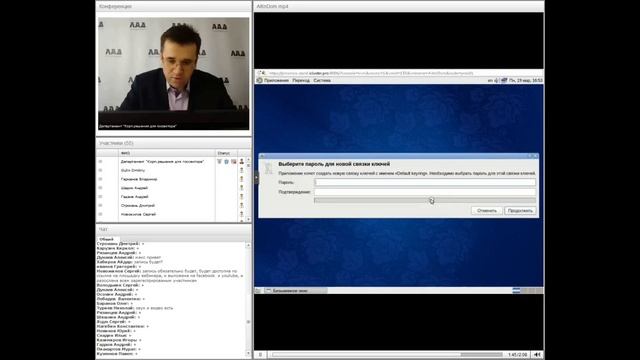The height and width of the screenshot is (360, 640).
Task: Select the 'Общий' chat tab
Action: 107,239
